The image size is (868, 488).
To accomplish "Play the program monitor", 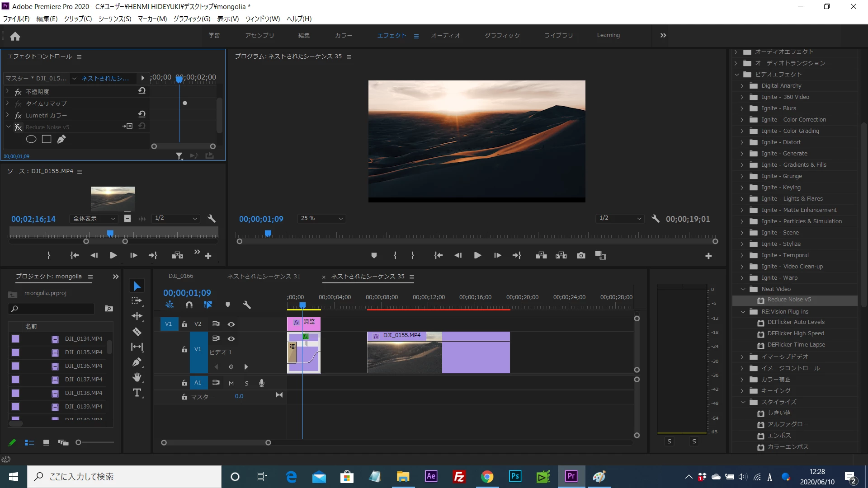I will pos(477,256).
